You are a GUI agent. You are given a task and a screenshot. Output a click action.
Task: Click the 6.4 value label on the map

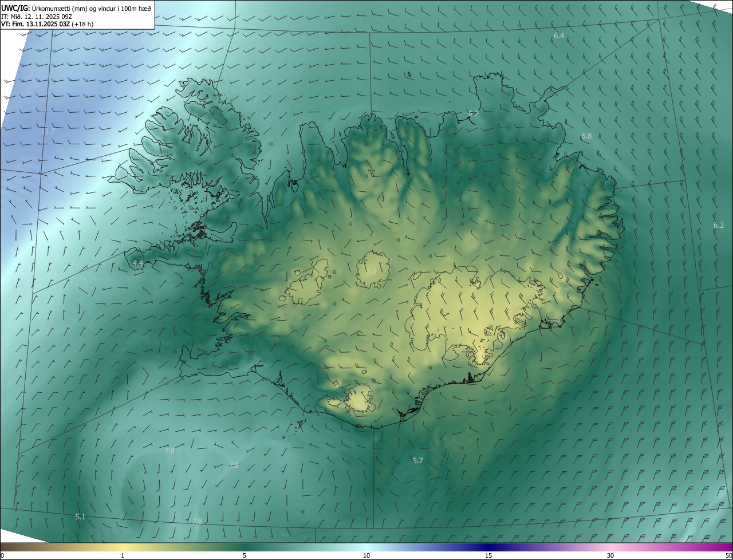(559, 36)
